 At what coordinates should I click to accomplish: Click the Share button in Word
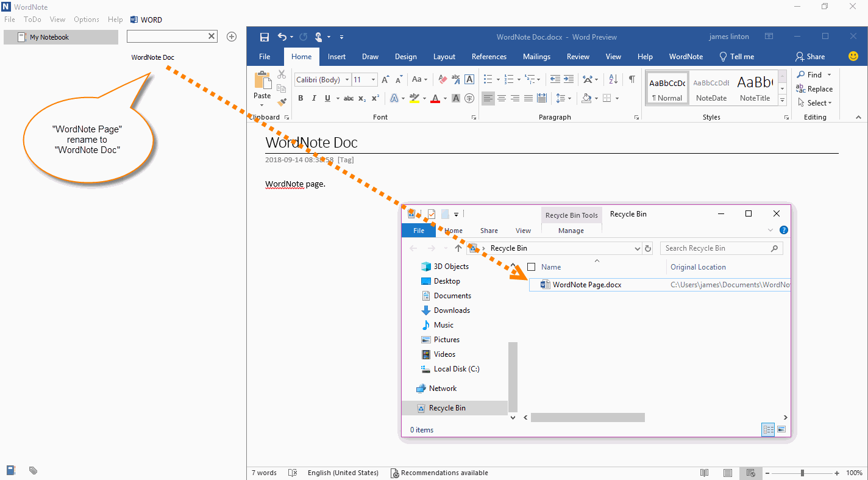coord(810,57)
